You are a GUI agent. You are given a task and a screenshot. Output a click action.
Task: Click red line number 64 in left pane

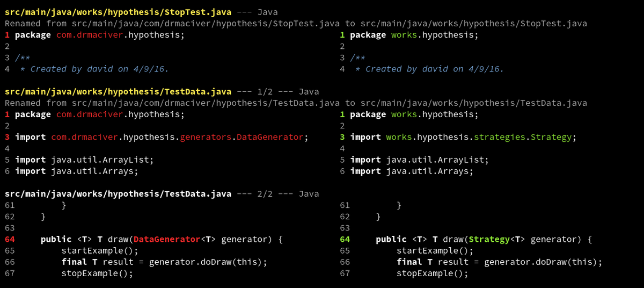(x=10, y=239)
